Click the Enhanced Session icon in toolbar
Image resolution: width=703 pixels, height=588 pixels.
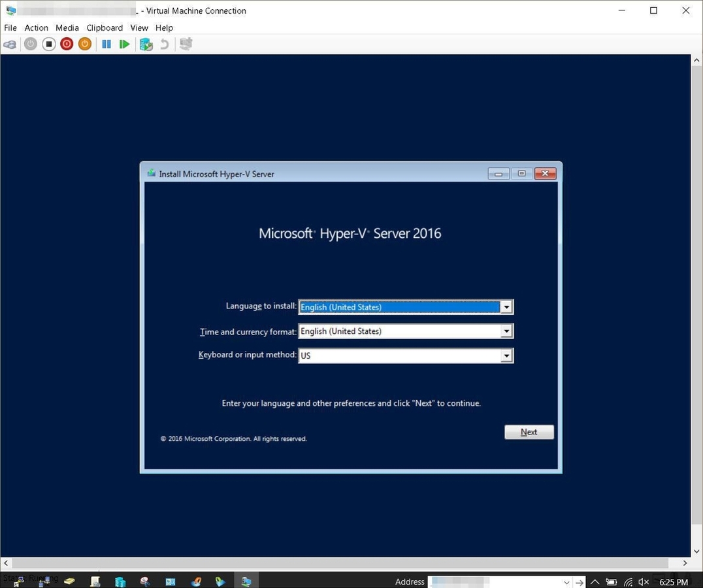pyautogui.click(x=186, y=44)
